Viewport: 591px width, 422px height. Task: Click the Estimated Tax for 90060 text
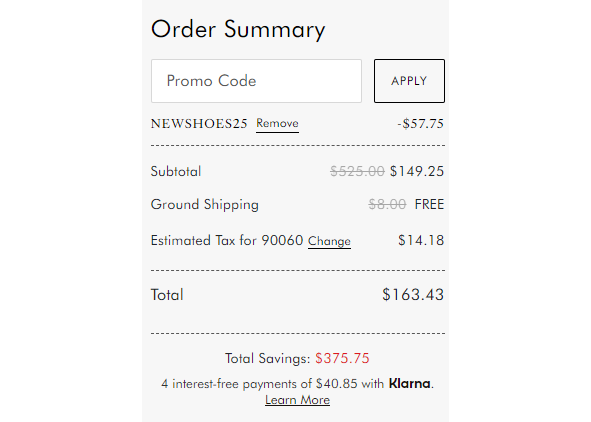click(227, 240)
